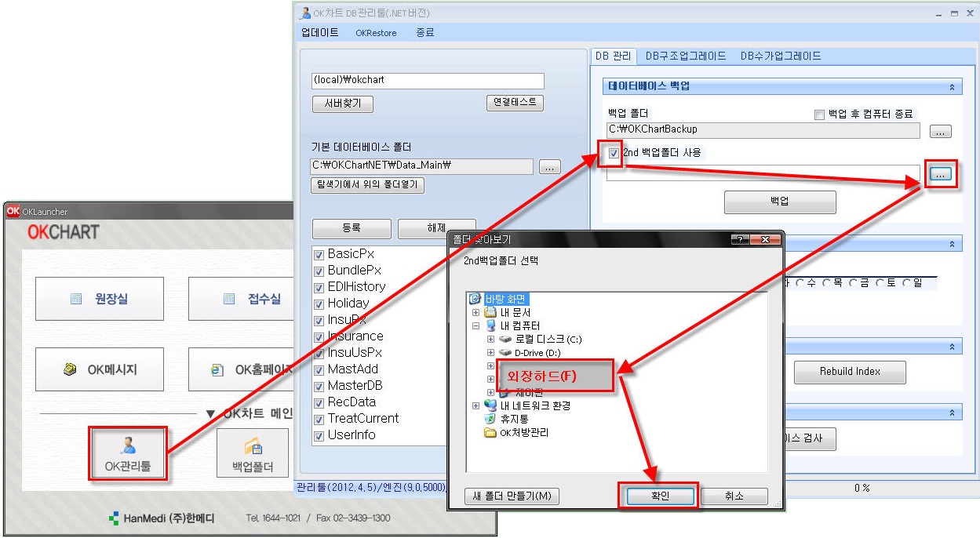Expand 내 문서 node in folder tree
This screenshot has height=538, width=980.
475,312
